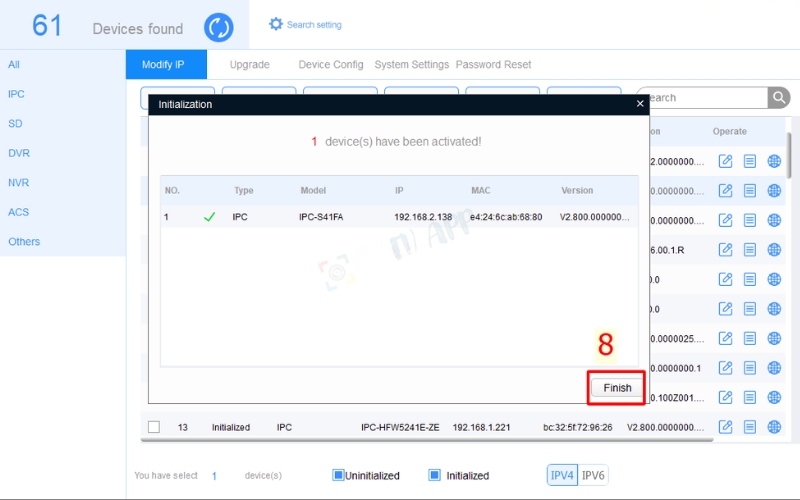
Task: Click the Type column header in dialog
Action: [x=243, y=190]
